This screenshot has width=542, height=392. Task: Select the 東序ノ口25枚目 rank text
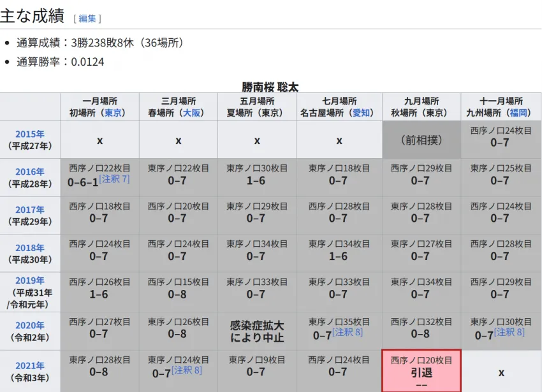click(x=501, y=168)
